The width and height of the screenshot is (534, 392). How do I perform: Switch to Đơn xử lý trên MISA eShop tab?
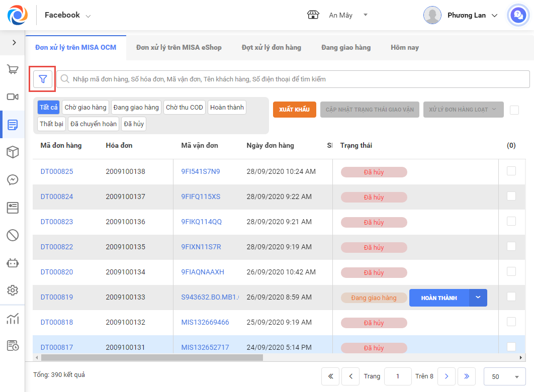(x=179, y=47)
